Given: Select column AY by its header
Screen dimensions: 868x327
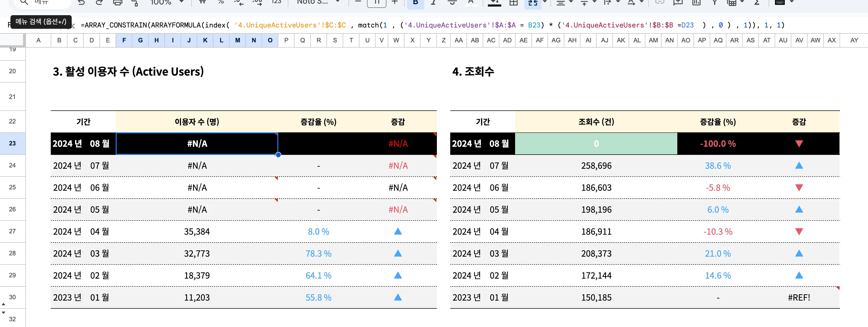Looking at the screenshot, I should click(x=854, y=40).
